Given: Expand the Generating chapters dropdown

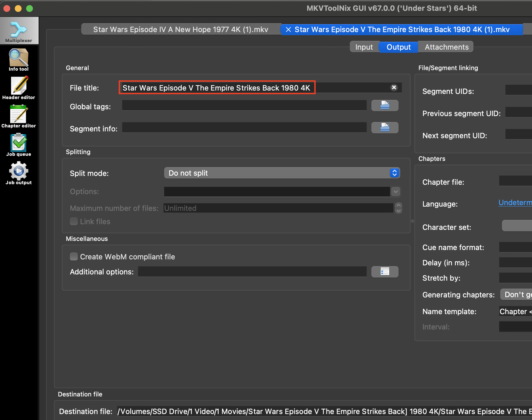Looking at the screenshot, I should 516,294.
